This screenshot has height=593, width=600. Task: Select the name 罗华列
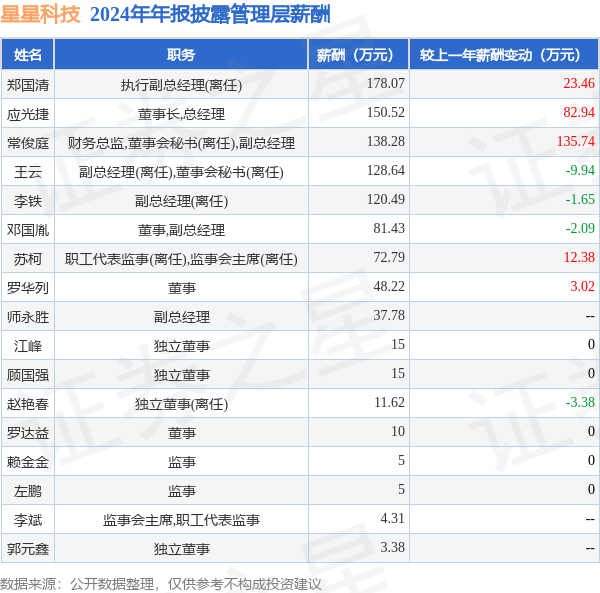click(28, 288)
